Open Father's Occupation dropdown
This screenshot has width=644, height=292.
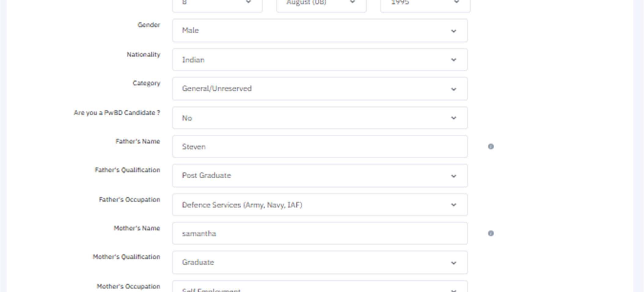click(x=320, y=205)
